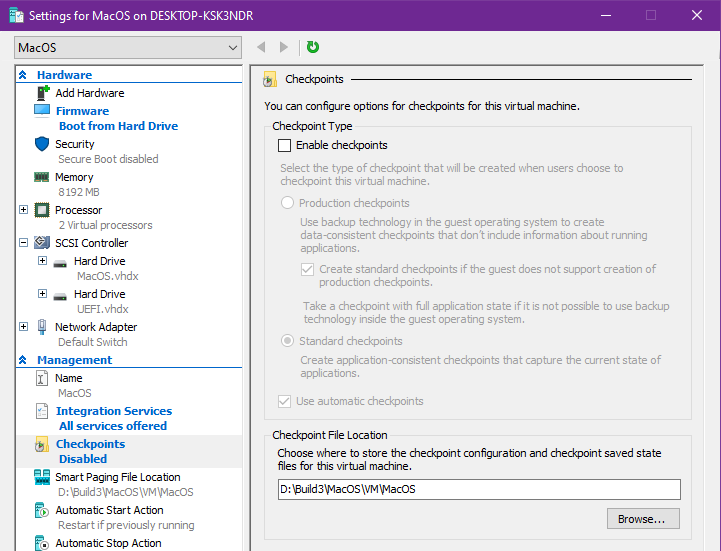Open Firmware settings in the sidebar
This screenshot has width=721, height=551.
click(x=82, y=111)
